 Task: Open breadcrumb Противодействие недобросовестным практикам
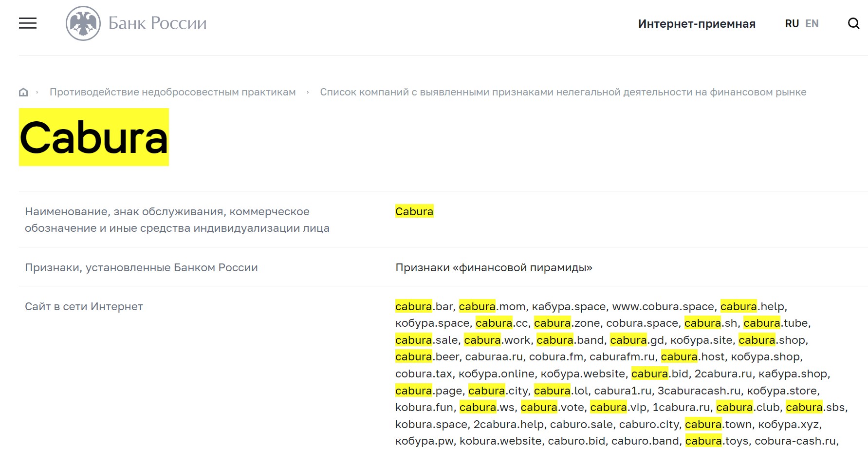click(x=173, y=92)
